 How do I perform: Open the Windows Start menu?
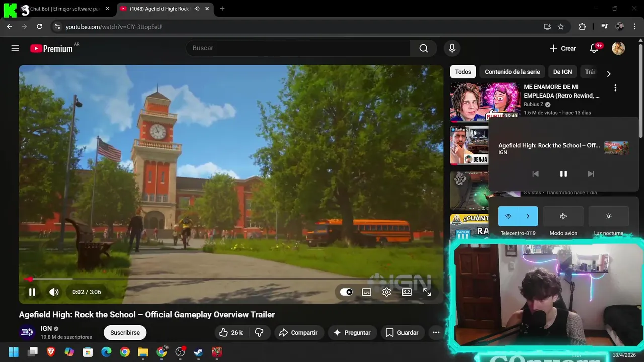[x=14, y=352]
